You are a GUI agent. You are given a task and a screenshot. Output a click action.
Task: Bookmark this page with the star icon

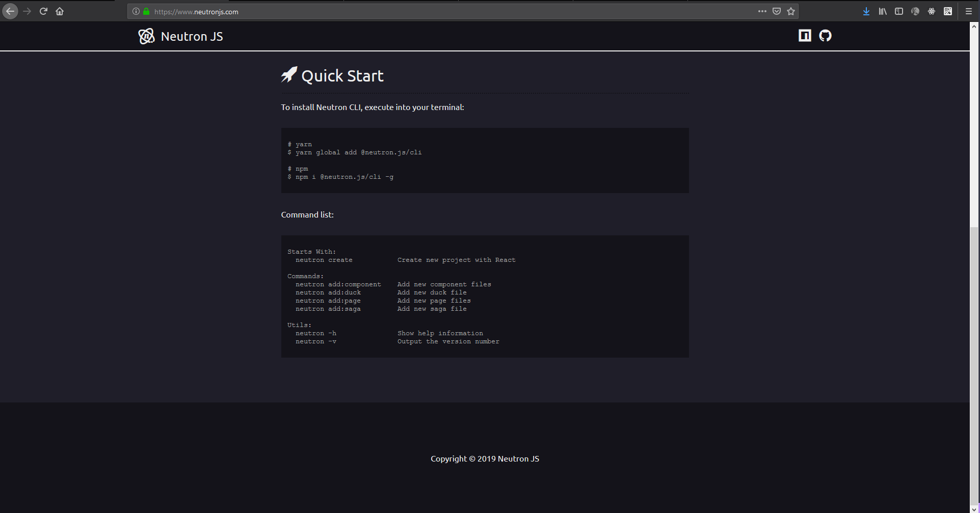point(790,11)
